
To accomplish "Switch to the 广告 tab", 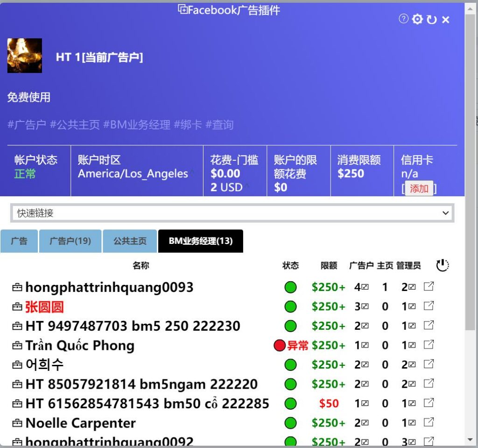I will 19,241.
